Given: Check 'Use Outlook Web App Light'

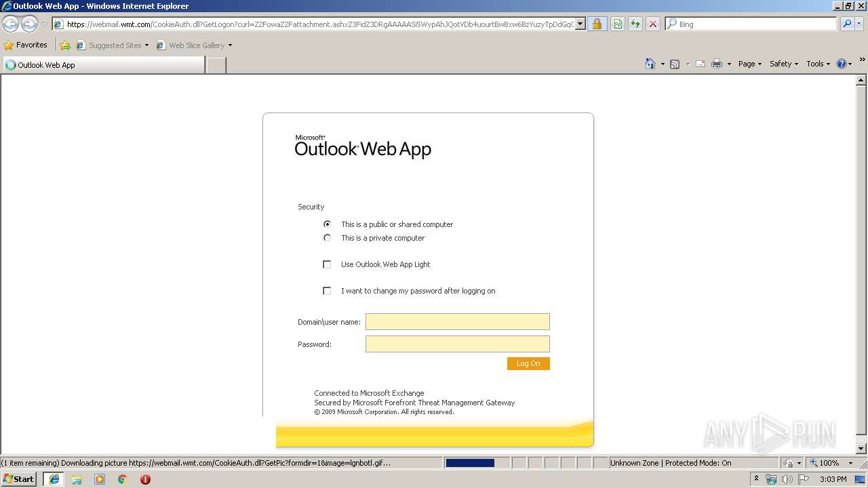Looking at the screenshot, I should coord(327,264).
